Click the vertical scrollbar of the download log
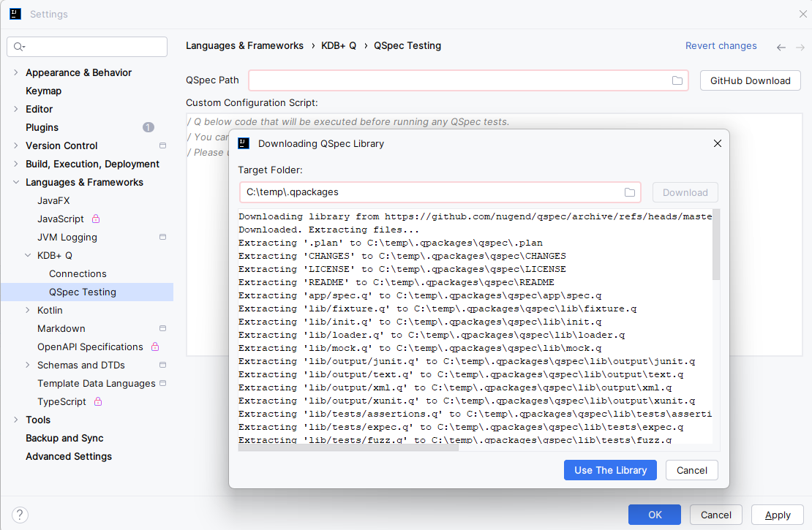Viewport: 812px width, 530px height. [x=716, y=245]
